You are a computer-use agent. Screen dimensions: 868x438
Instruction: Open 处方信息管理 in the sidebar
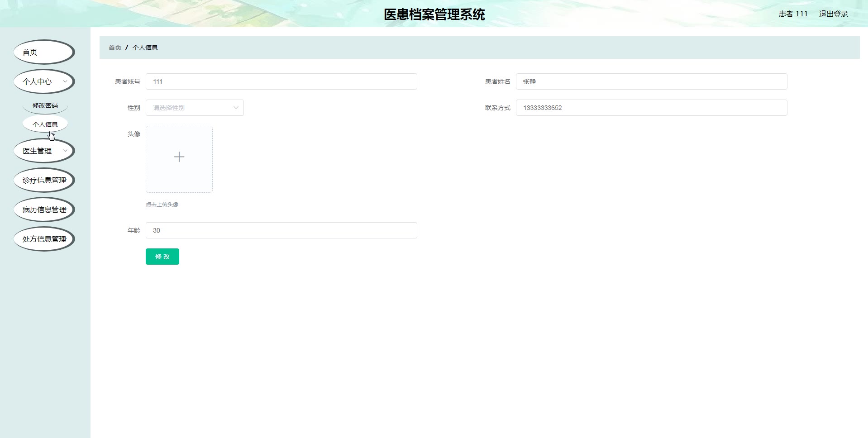[x=44, y=239]
